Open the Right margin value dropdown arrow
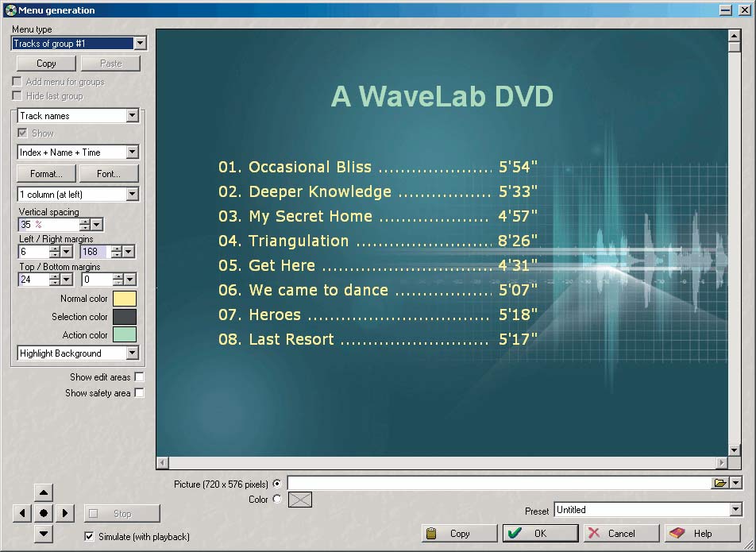 pos(129,252)
